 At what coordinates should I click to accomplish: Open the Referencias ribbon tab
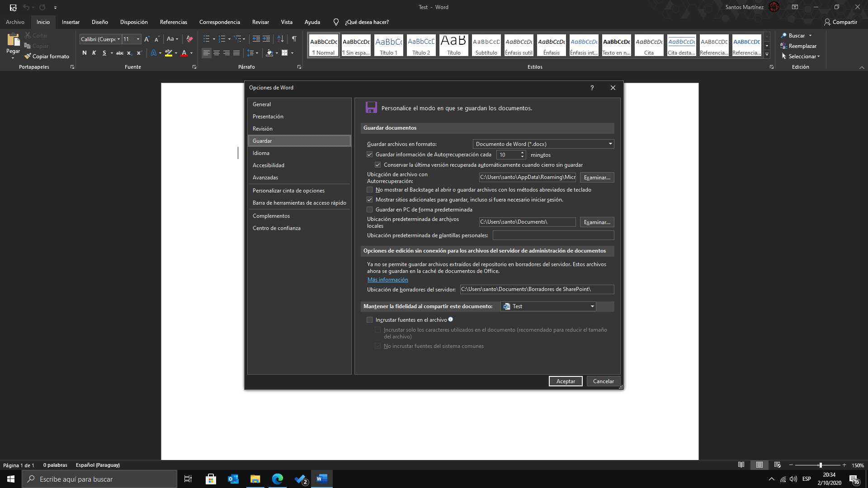[x=173, y=22]
